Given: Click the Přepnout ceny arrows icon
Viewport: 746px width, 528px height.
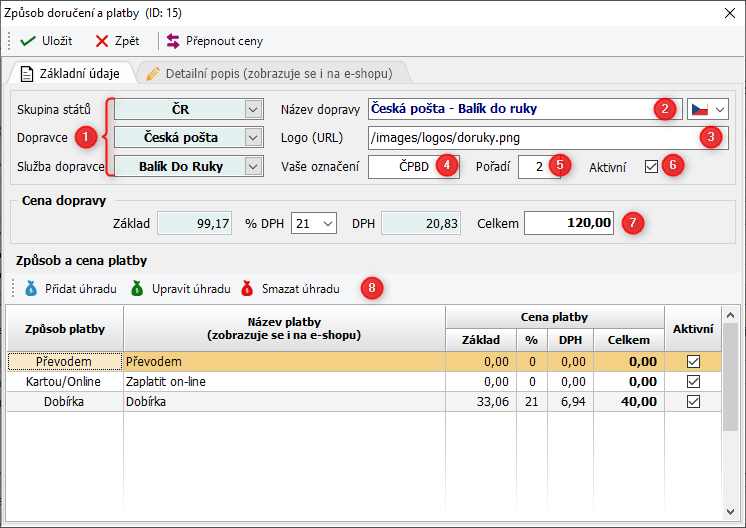Looking at the screenshot, I should (x=173, y=41).
